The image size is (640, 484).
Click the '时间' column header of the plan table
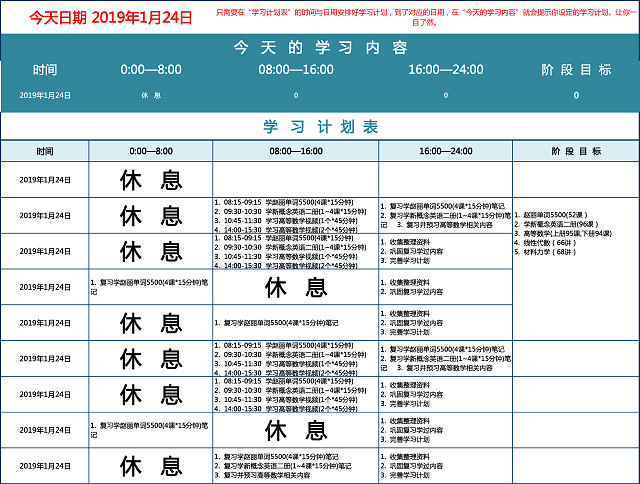click(44, 151)
